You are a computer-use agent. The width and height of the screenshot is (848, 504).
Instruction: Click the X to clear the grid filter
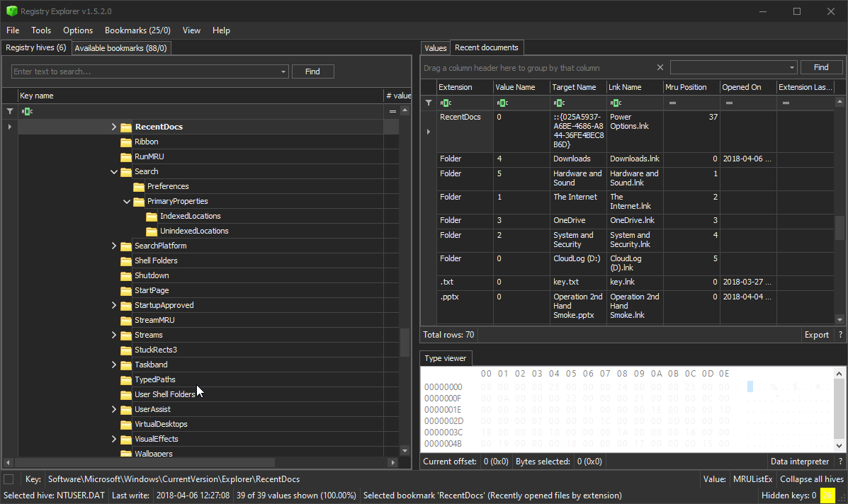pyautogui.click(x=660, y=67)
